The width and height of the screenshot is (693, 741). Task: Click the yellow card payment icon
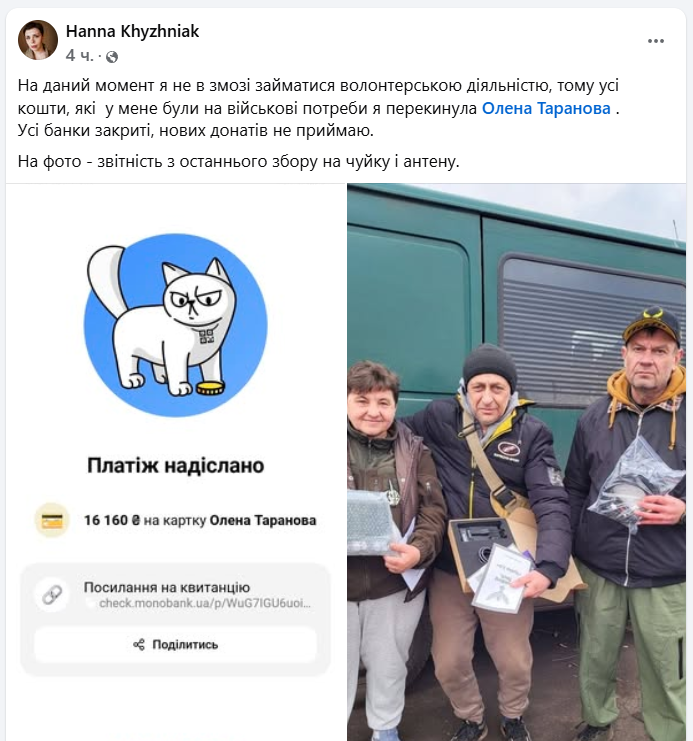click(52, 521)
